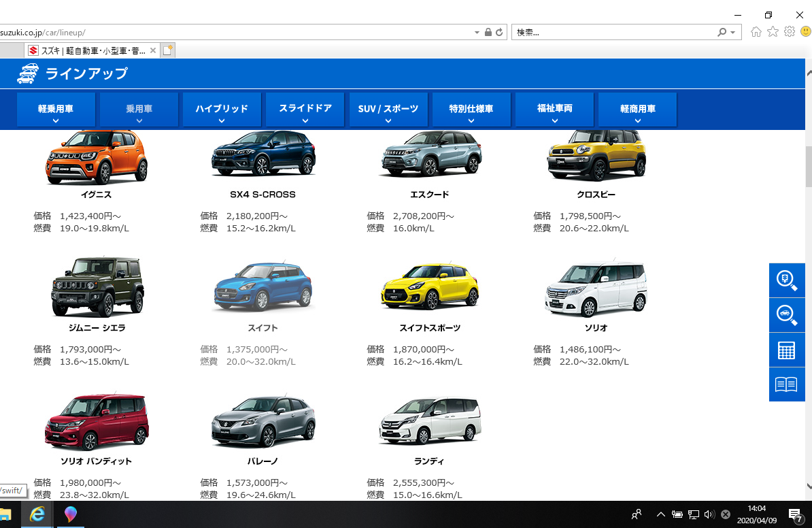This screenshot has height=528, width=812.
Task: Open the taskbar clock showing 14:04
Action: (x=757, y=514)
